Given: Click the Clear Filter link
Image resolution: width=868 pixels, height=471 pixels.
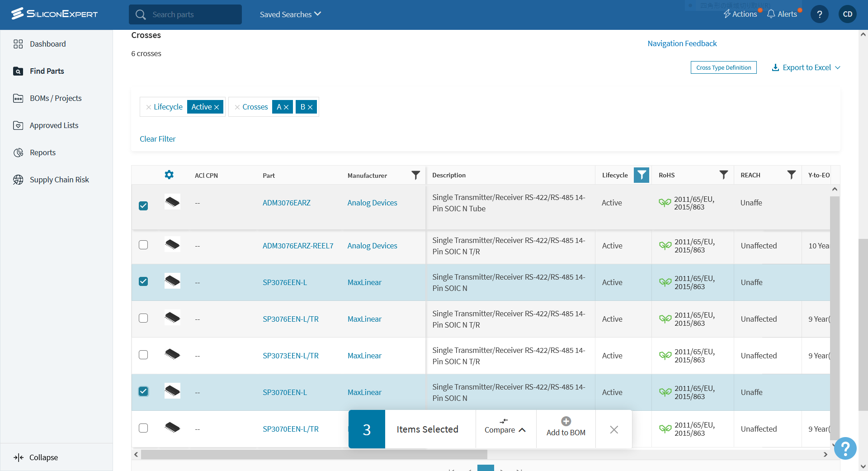Looking at the screenshot, I should pos(157,139).
